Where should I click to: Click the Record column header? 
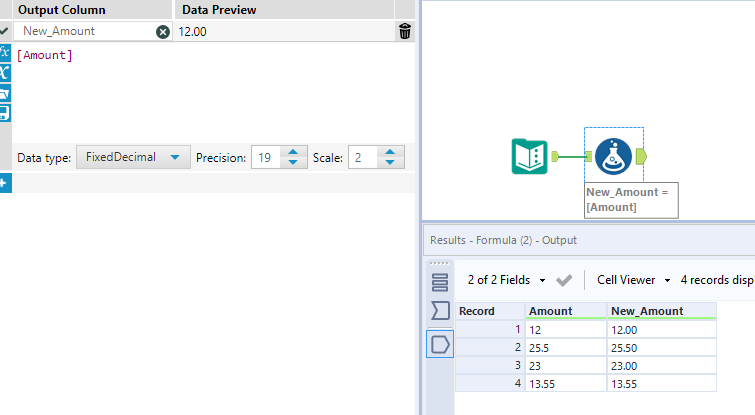click(x=490, y=311)
